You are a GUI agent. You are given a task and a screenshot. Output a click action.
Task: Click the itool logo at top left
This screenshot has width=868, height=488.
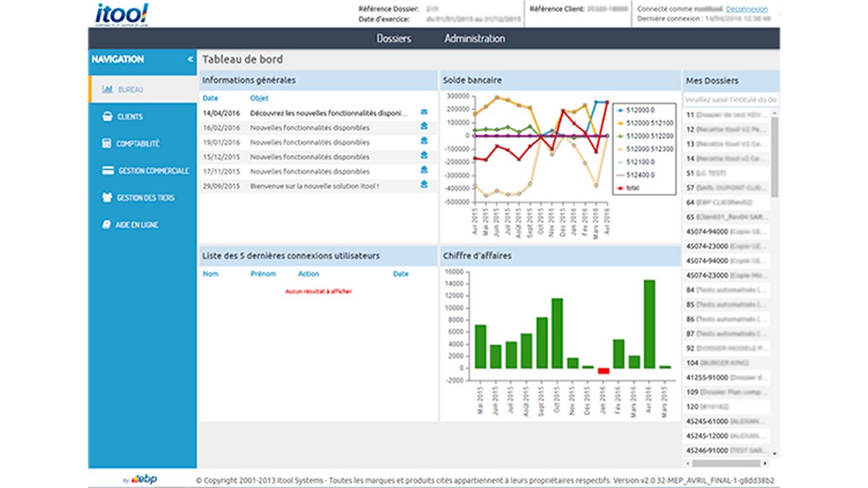[x=120, y=12]
